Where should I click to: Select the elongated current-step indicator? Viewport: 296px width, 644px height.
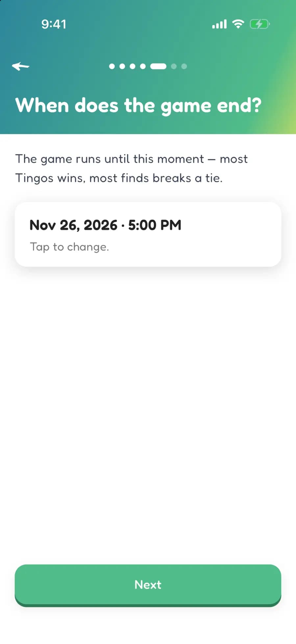(158, 66)
